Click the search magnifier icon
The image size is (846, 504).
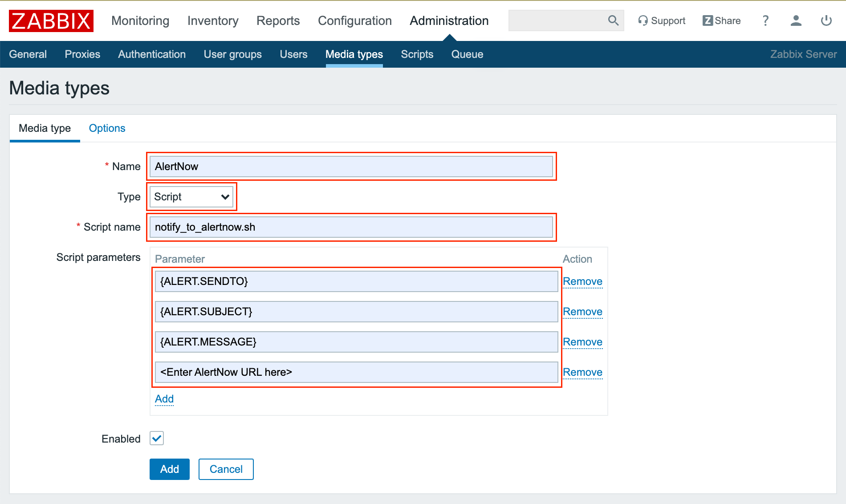(613, 20)
